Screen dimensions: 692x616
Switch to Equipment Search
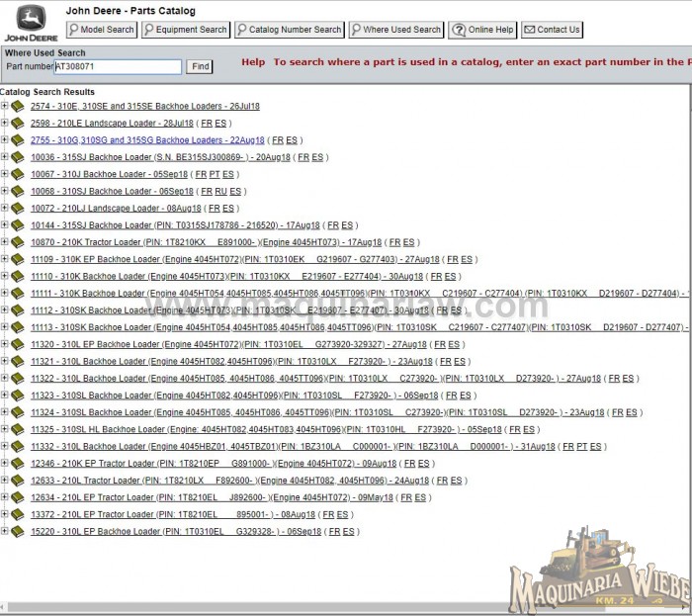pyautogui.click(x=186, y=30)
